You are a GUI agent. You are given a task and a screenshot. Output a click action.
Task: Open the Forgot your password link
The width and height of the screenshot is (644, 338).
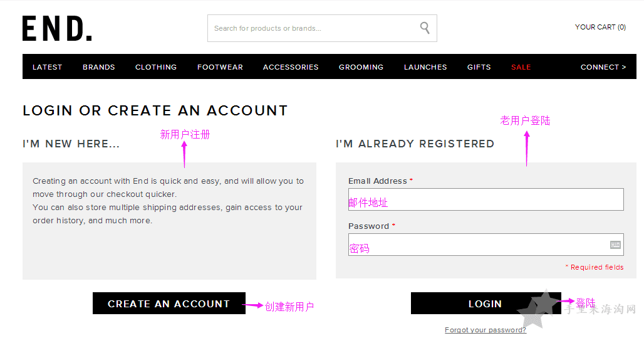[x=486, y=330]
